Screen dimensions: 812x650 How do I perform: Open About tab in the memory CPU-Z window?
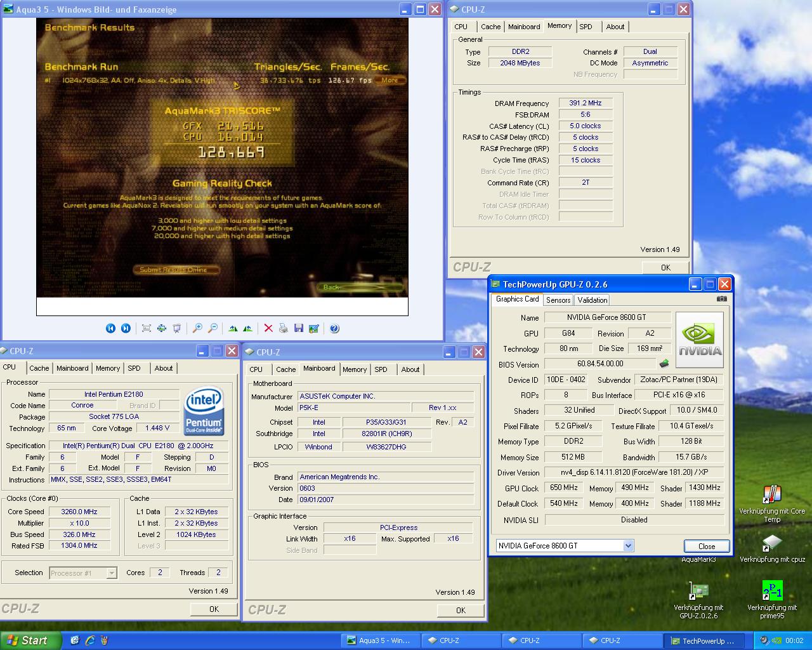pyautogui.click(x=615, y=27)
